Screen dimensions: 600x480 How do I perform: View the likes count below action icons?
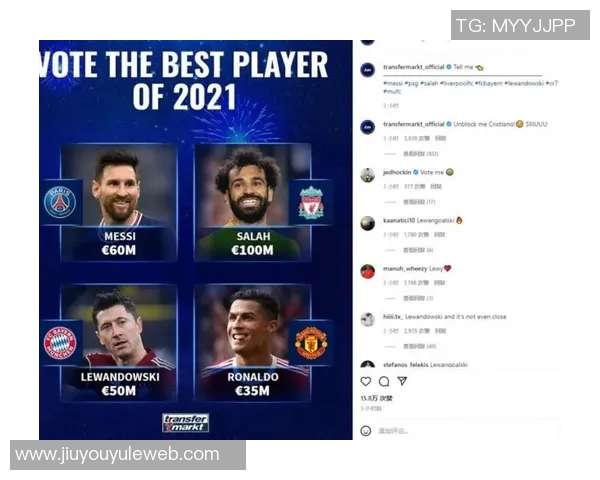376,398
